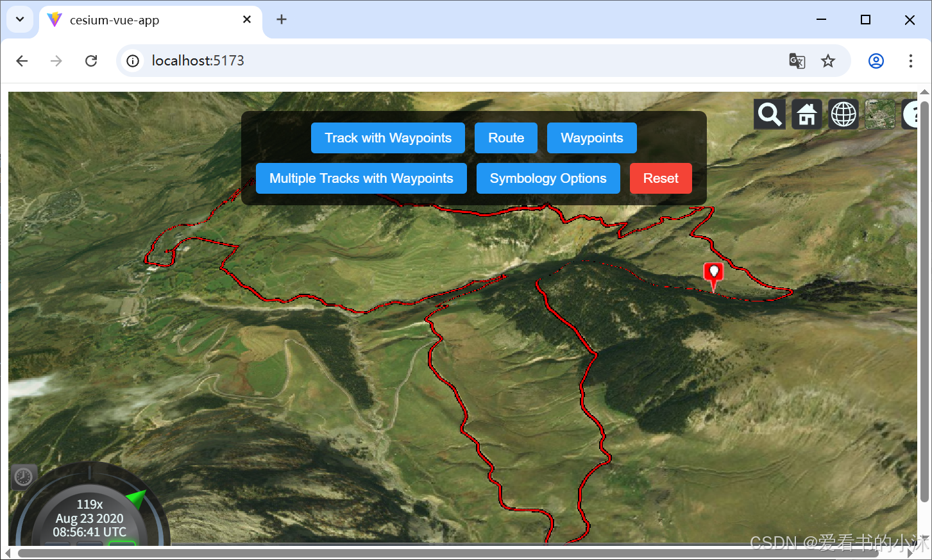
Task: Bookmark this page with the star
Action: tap(828, 61)
